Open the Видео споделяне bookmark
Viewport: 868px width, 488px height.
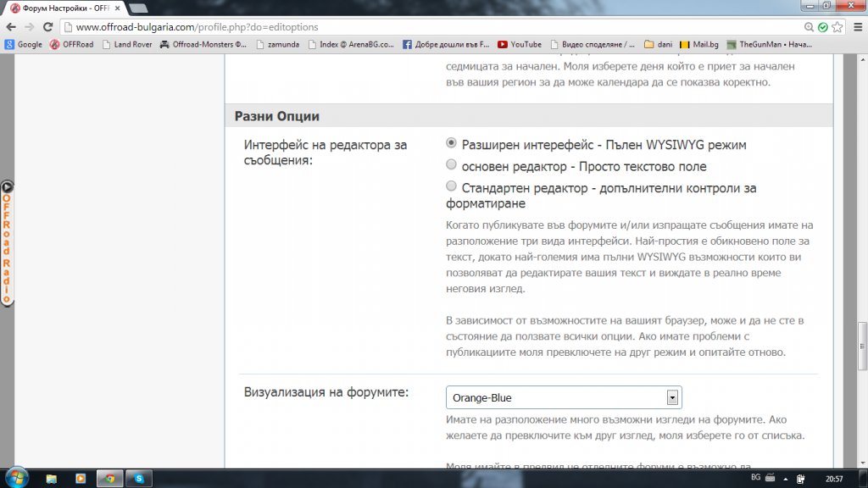pos(593,44)
